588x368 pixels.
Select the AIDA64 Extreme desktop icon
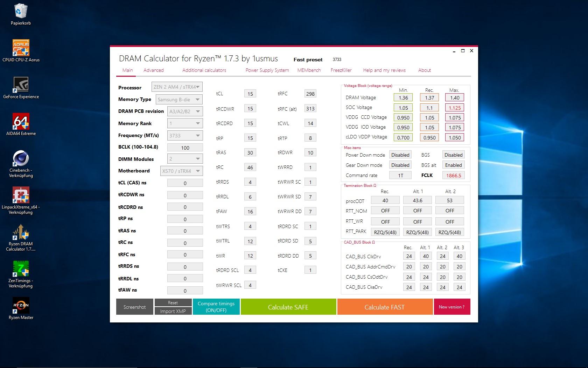(x=21, y=124)
